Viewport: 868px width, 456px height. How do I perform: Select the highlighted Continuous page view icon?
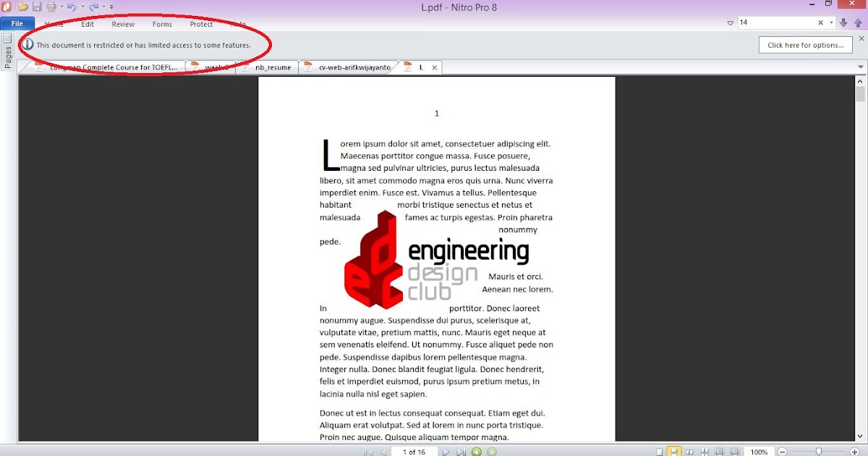[673, 452]
